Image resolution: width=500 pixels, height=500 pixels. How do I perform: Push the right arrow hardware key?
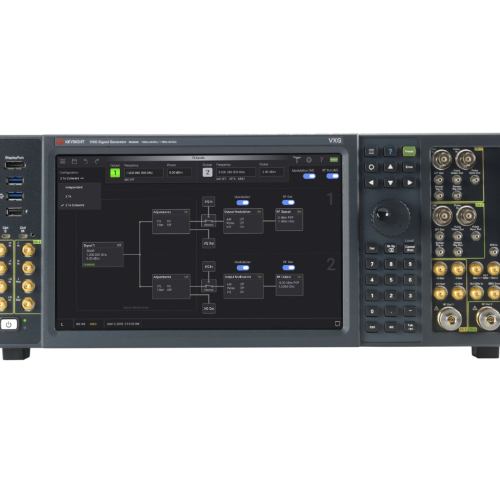[409, 183]
